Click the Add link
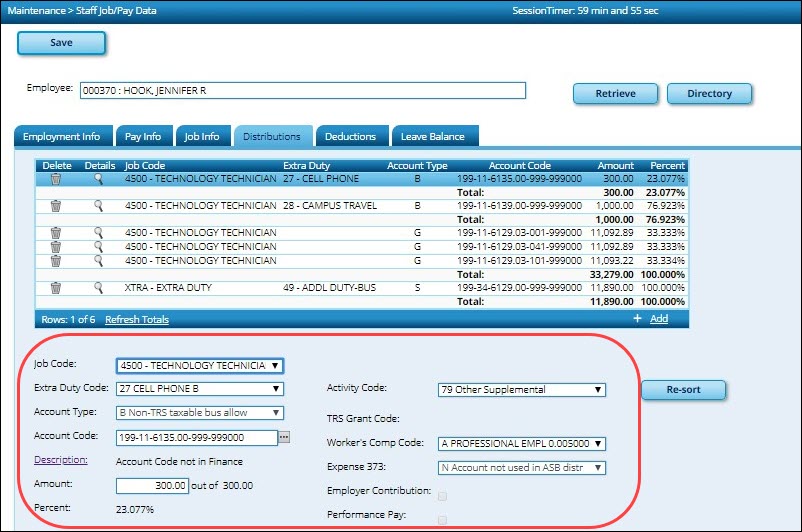The image size is (802, 532). (659, 319)
